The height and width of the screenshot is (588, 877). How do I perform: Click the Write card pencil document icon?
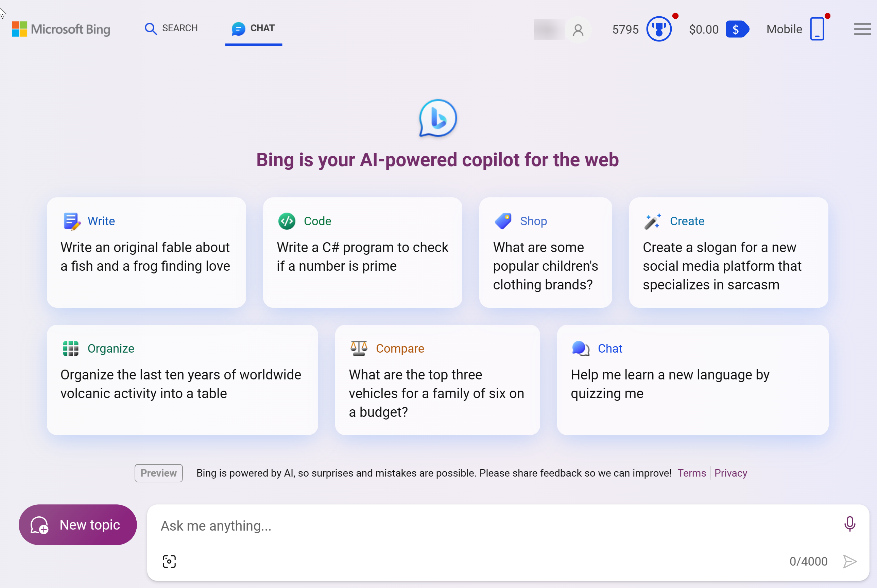pyautogui.click(x=72, y=221)
